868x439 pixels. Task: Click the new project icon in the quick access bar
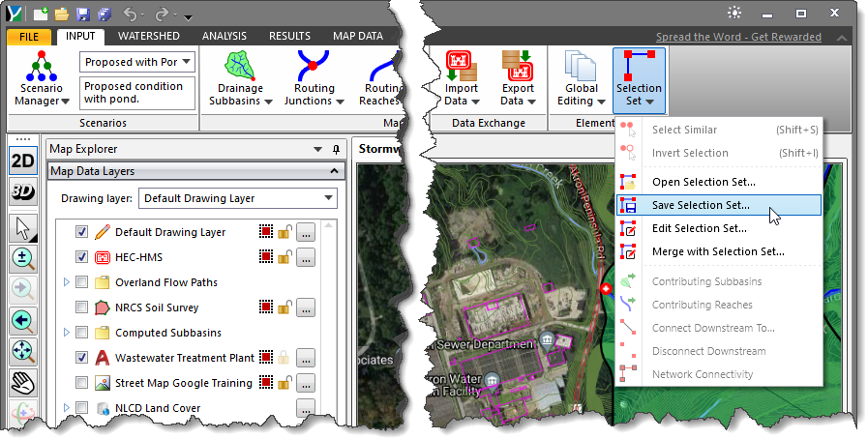(41, 14)
